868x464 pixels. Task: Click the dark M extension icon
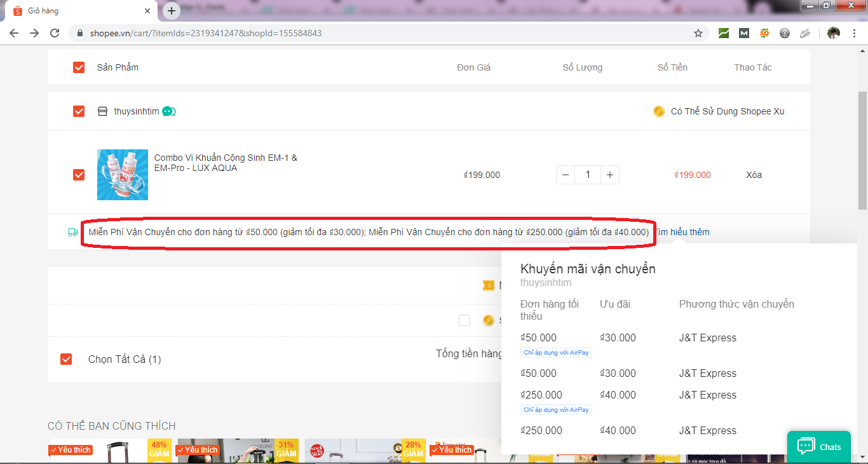click(744, 33)
